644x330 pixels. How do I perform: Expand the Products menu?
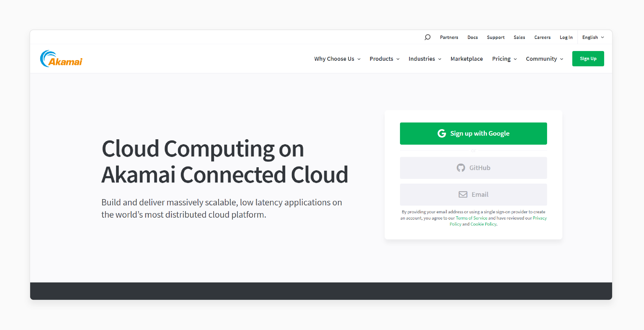[384, 59]
